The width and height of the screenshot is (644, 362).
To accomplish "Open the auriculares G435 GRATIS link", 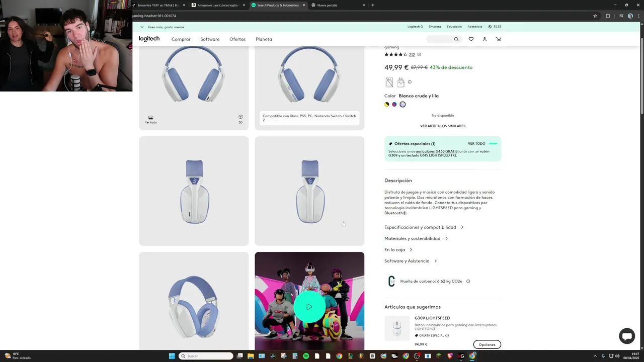I will 436,151.
